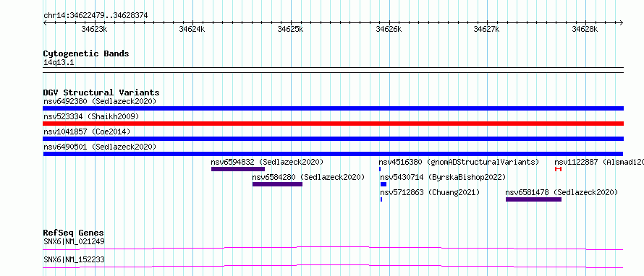
Task: Click the 34628k ruler tick label
Action: [585, 29]
